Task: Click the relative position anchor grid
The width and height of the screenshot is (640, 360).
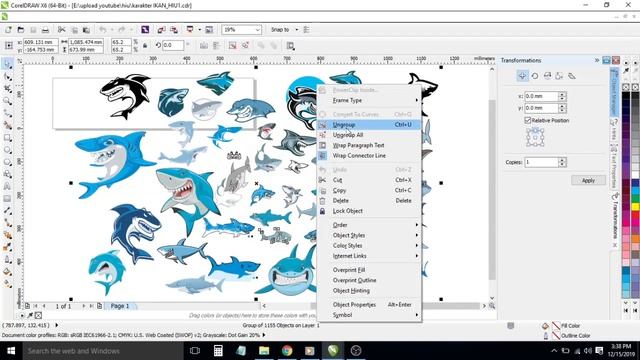Action: (x=535, y=138)
